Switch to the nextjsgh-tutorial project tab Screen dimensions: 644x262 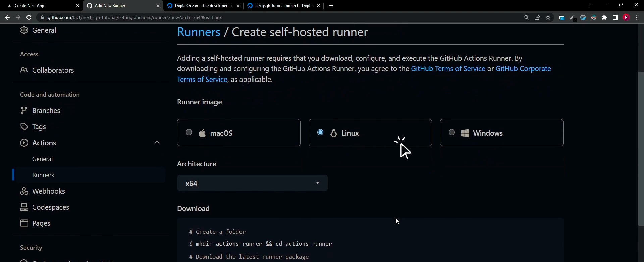point(283,6)
